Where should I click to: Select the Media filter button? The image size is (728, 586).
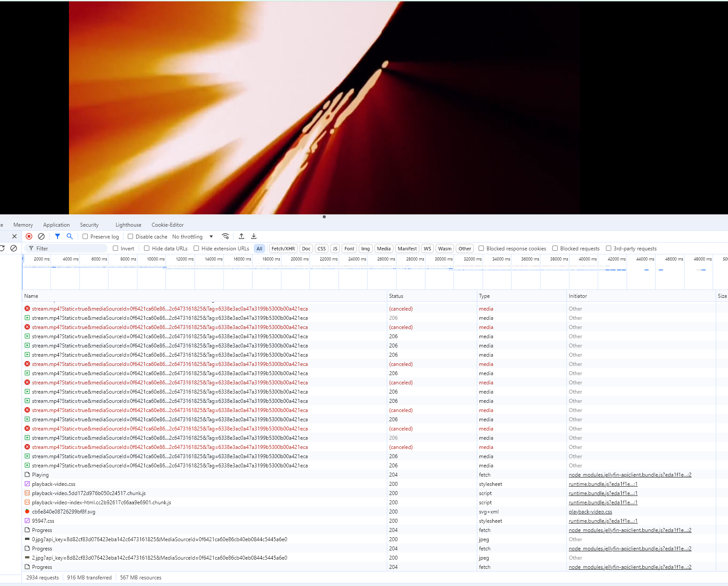click(x=383, y=249)
